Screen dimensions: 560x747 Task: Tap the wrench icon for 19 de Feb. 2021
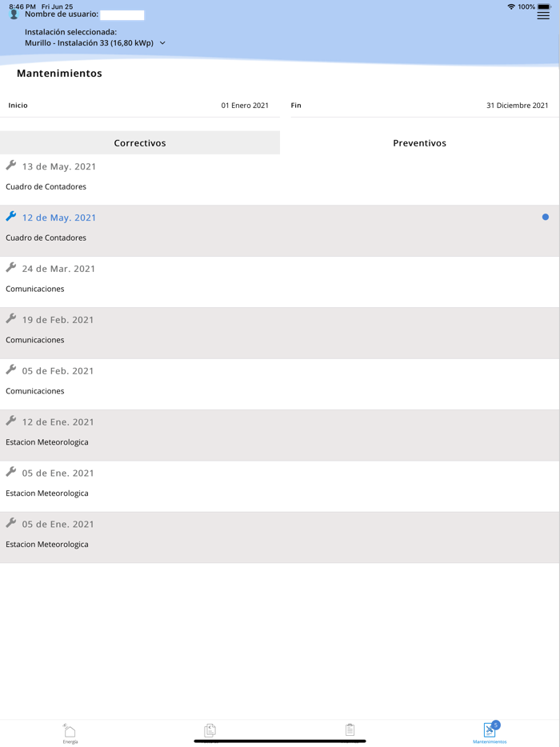click(x=11, y=318)
